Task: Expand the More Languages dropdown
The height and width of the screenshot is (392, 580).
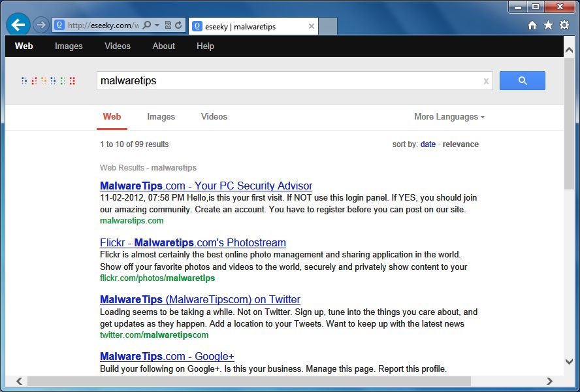Action: tap(449, 116)
